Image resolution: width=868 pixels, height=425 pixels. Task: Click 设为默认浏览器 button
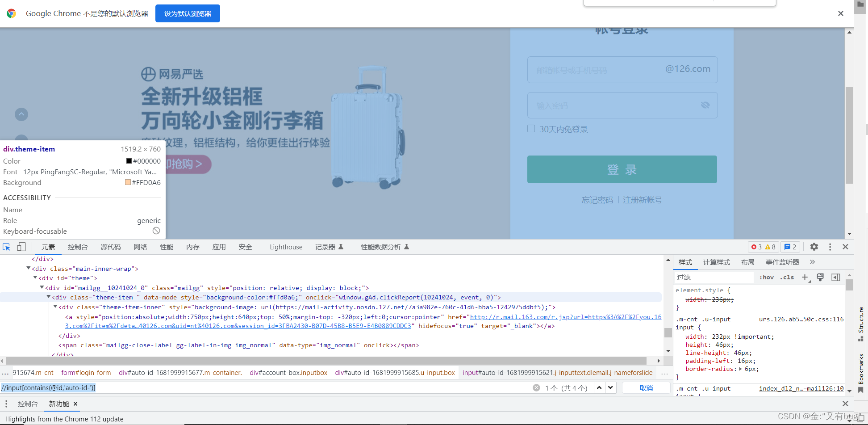pos(188,13)
